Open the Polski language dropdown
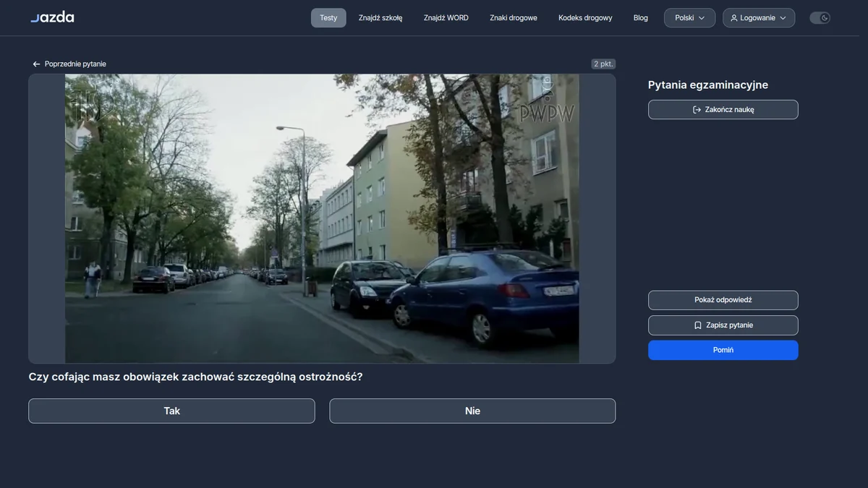Image resolution: width=868 pixels, height=488 pixels. tap(689, 18)
